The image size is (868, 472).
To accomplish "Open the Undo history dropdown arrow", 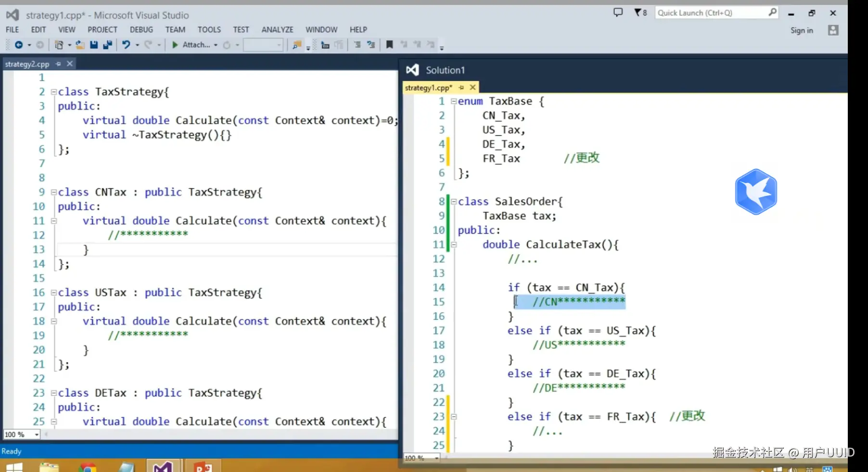I will pyautogui.click(x=137, y=45).
